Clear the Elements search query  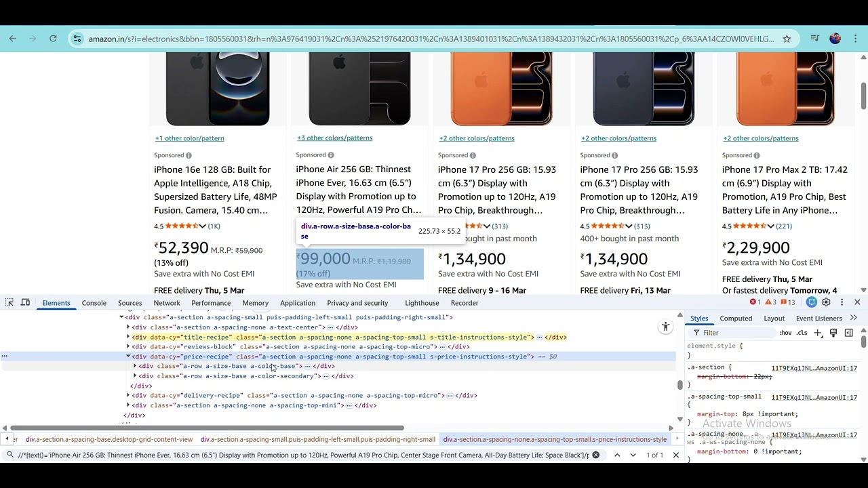pyautogui.click(x=595, y=455)
